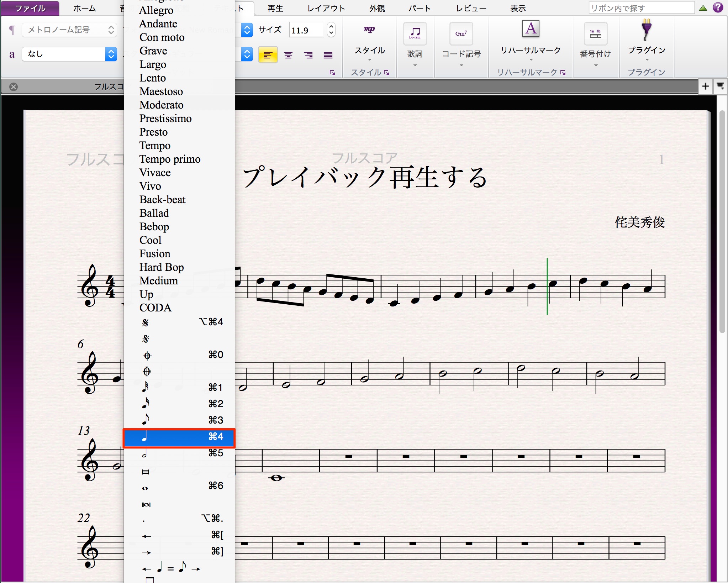Screen dimensions: 728x583
Task: Open the リハーサルマーク rehearsal mark icon
Action: click(531, 29)
